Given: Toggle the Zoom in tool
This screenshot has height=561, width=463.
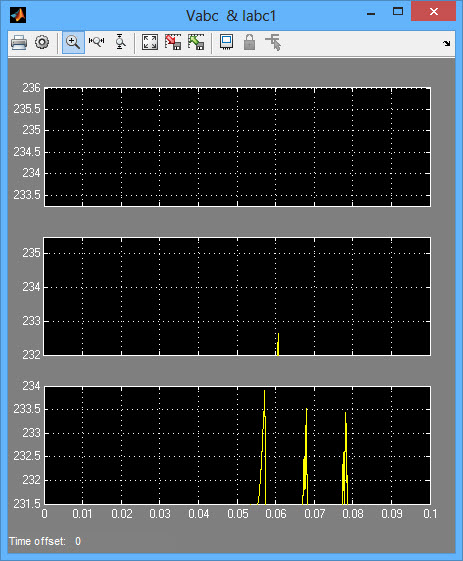Looking at the screenshot, I should 73,43.
